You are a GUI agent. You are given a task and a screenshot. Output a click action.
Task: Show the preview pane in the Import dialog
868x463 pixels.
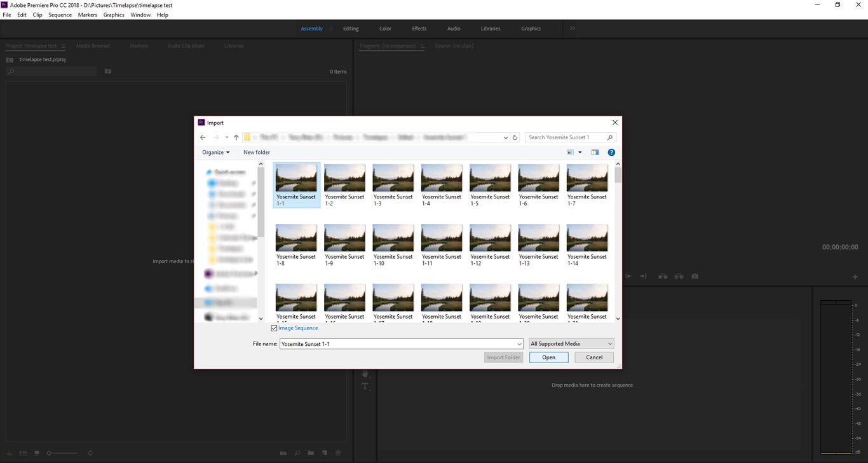pyautogui.click(x=595, y=153)
